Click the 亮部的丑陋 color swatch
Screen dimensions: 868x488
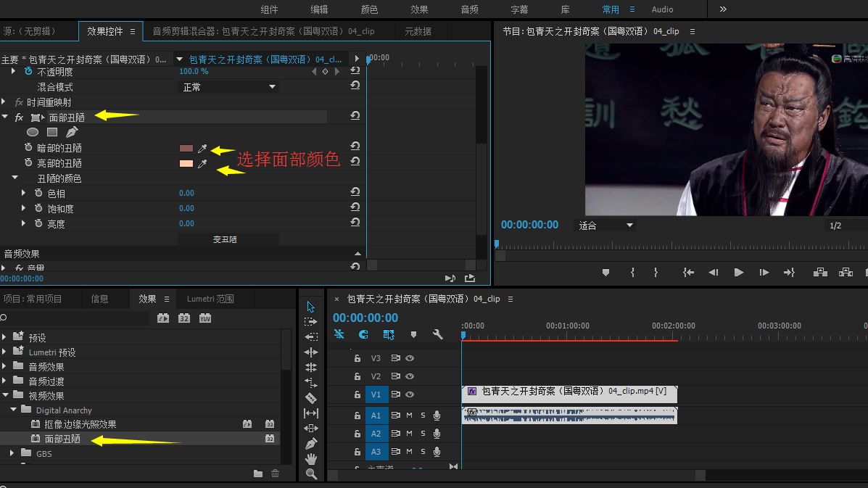(x=186, y=163)
